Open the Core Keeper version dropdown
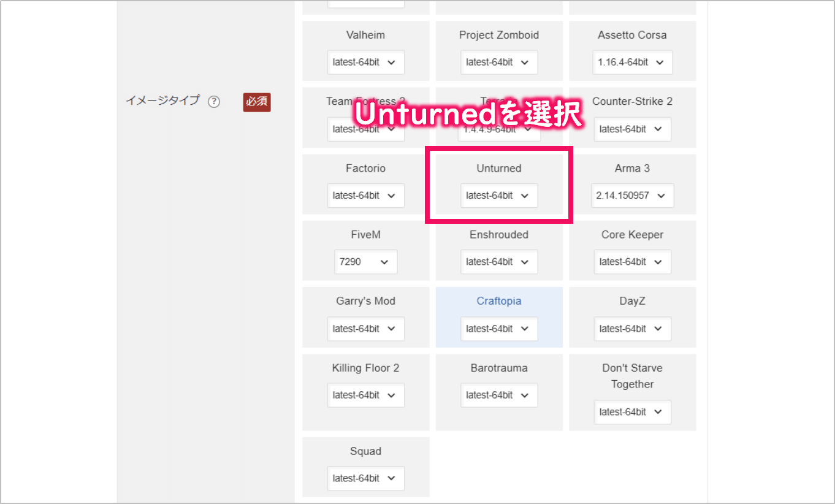This screenshot has width=835, height=504. click(x=632, y=262)
